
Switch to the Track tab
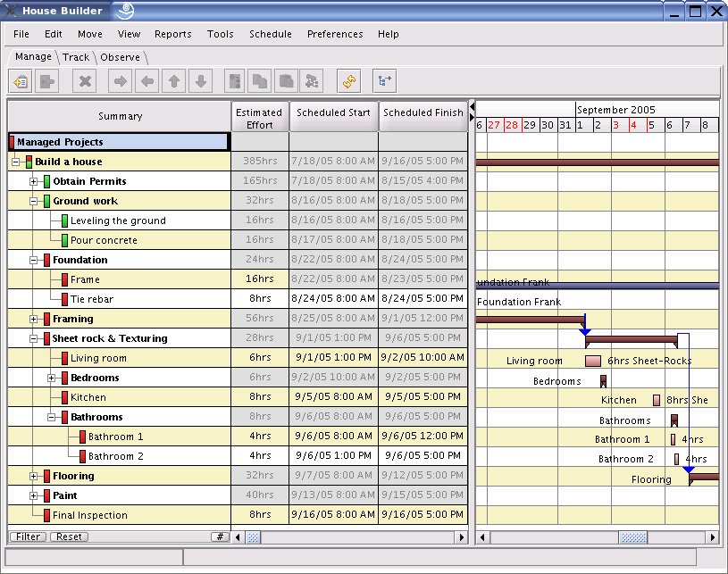76,57
